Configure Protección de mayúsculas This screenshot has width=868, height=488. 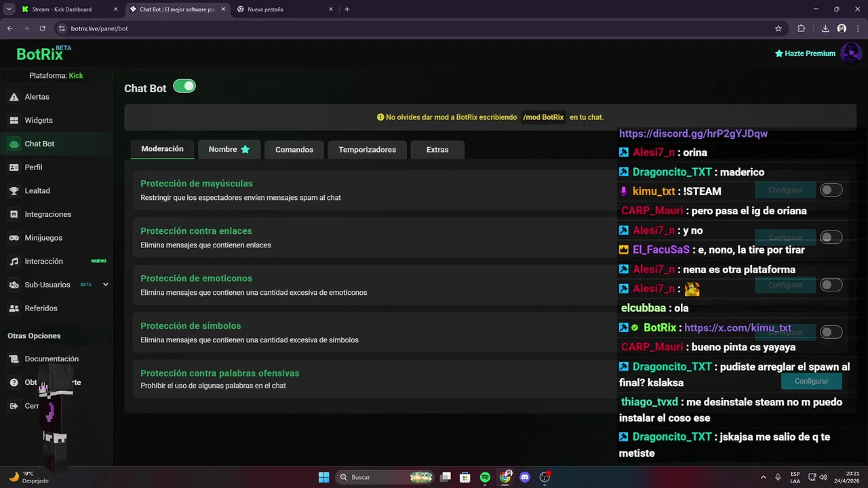(785, 190)
